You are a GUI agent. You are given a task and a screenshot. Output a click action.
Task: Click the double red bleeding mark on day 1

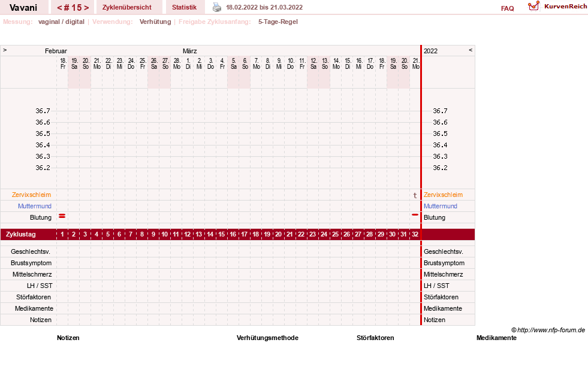pyautogui.click(x=62, y=216)
